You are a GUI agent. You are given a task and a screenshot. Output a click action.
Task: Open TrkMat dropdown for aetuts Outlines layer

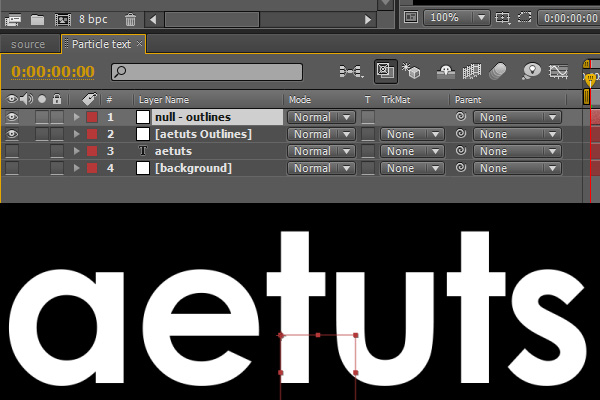pyautogui.click(x=412, y=134)
